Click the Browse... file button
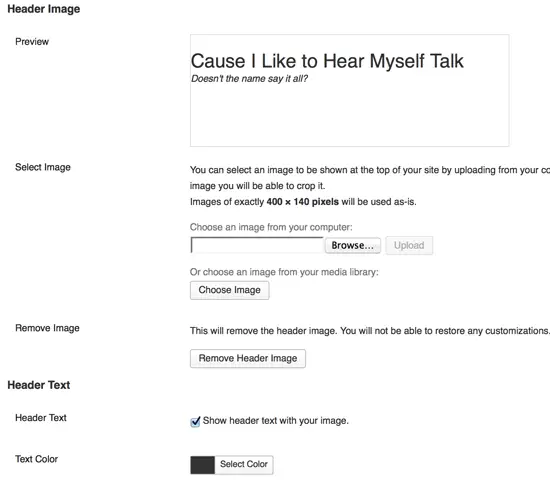Screen dimensions: 550x483 (x=353, y=245)
